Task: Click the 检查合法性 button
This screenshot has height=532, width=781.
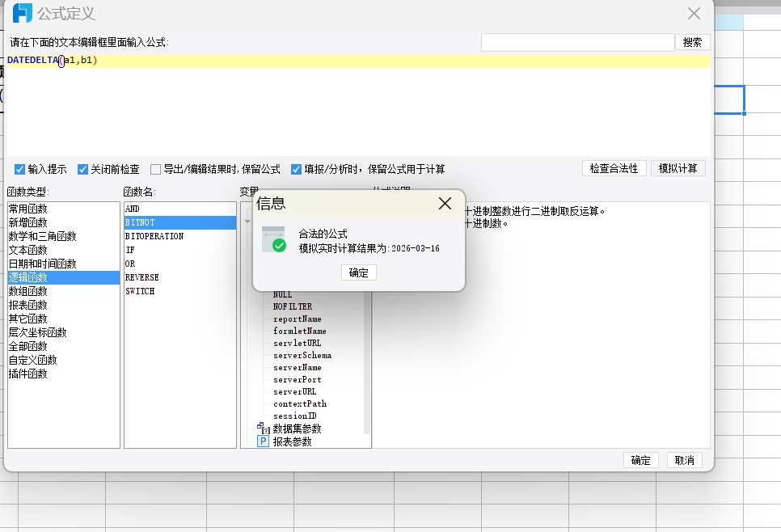Action: pos(614,168)
